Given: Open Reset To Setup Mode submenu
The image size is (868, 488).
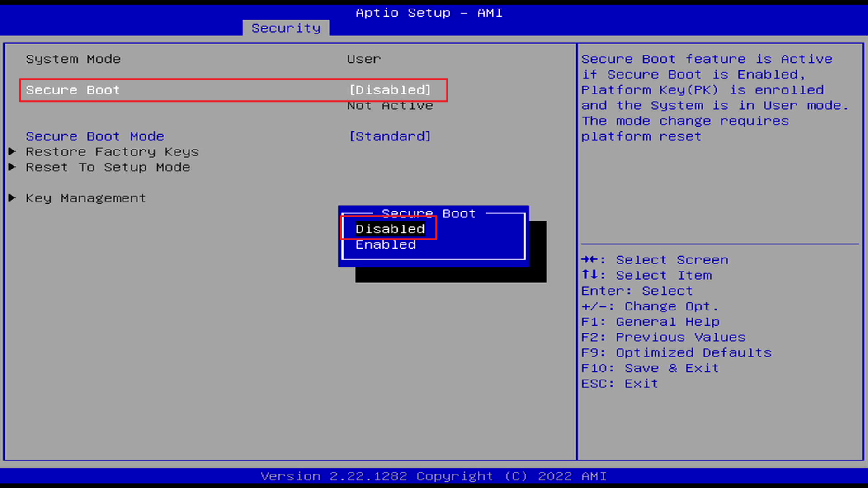Looking at the screenshot, I should coord(108,167).
